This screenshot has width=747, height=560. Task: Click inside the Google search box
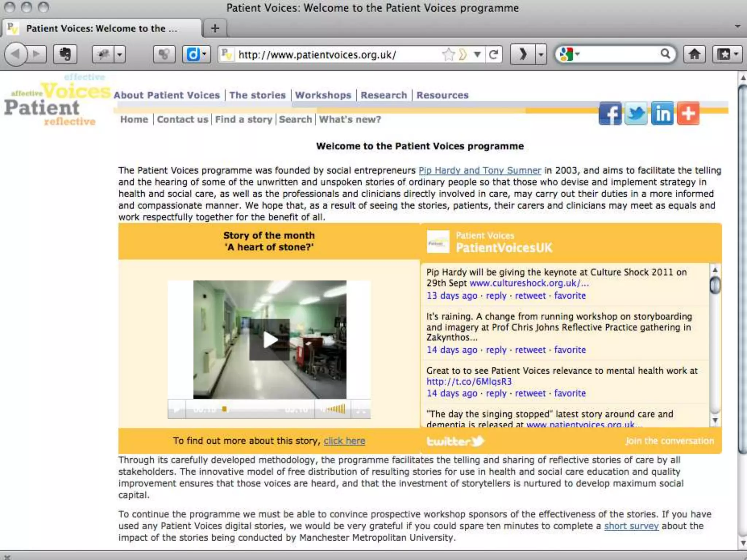click(620, 54)
